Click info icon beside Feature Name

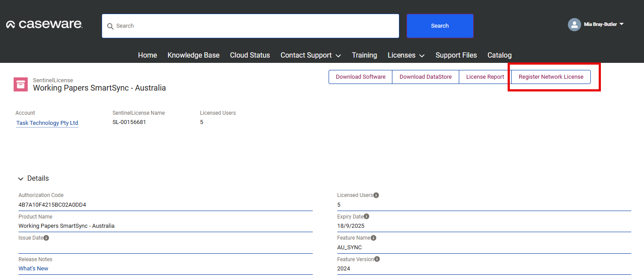(373, 238)
